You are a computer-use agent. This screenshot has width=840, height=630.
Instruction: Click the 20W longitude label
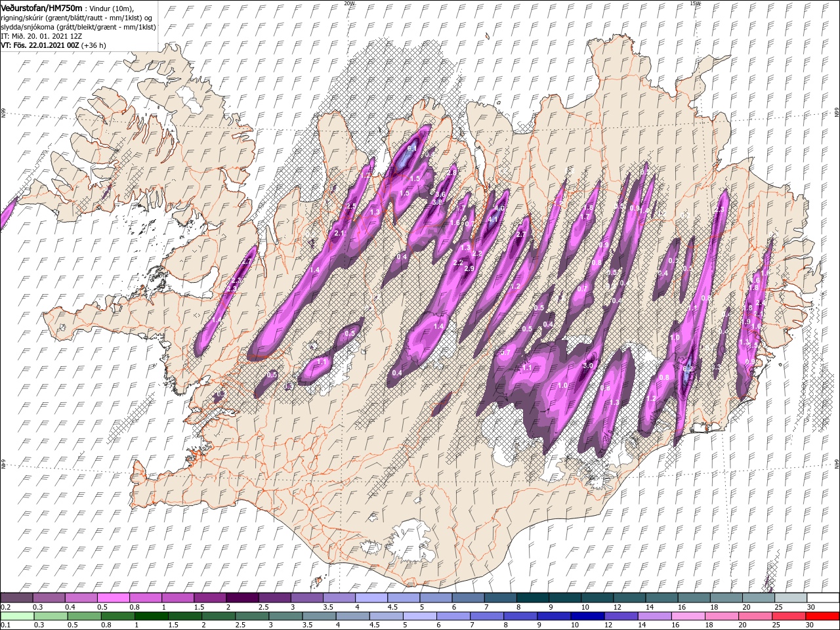click(349, 3)
